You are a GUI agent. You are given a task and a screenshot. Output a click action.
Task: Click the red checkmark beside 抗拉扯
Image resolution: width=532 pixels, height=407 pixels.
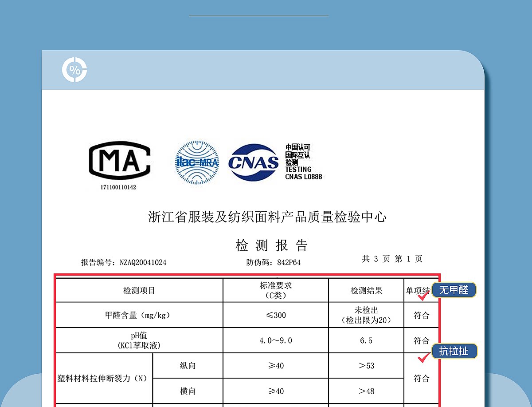tap(424, 358)
